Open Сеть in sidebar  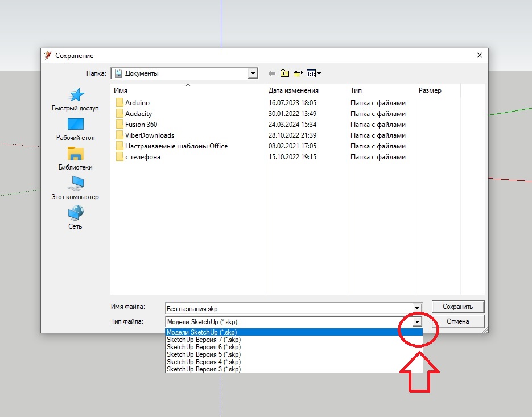point(75,218)
